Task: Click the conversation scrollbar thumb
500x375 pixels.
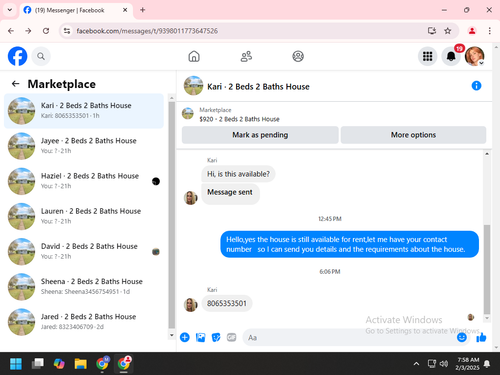Action: (487, 269)
